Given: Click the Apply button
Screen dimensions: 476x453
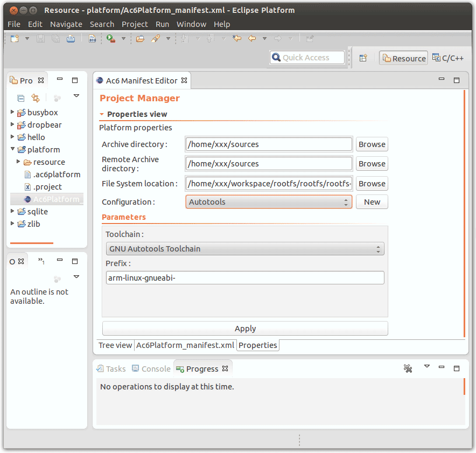Looking at the screenshot, I should click(245, 329).
